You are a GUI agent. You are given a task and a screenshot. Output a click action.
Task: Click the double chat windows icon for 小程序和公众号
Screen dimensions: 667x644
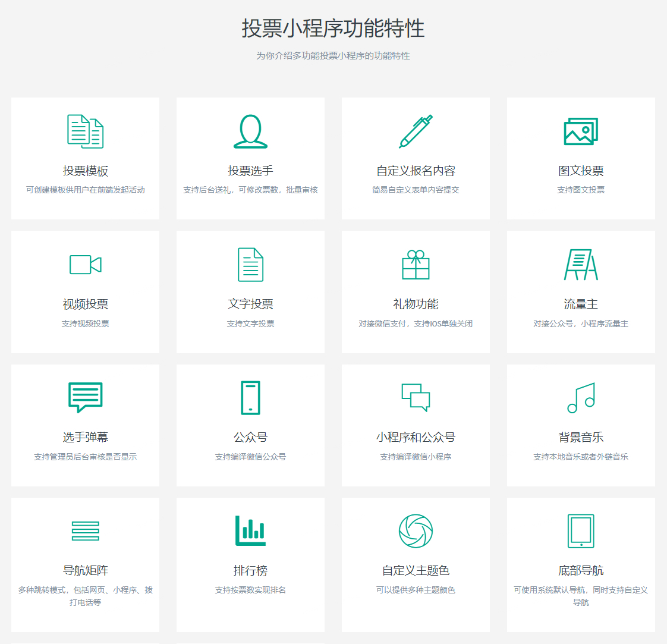coord(416,397)
